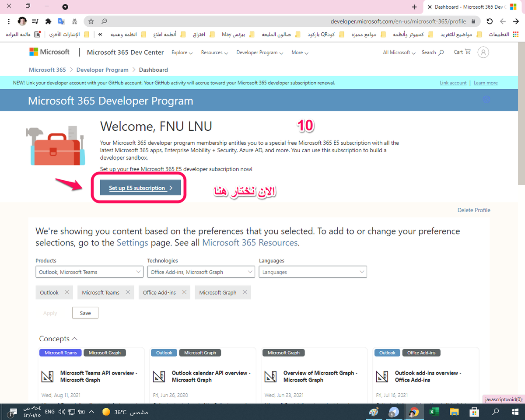This screenshot has height=420, width=525.
Task: Open the Products dropdown
Action: [89, 272]
